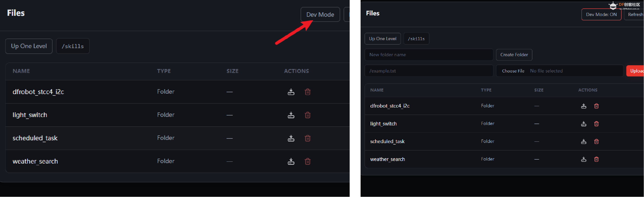Image resolution: width=644 pixels, height=197 pixels.
Task: Open light_switch folder in right panel
Action: 384,124
